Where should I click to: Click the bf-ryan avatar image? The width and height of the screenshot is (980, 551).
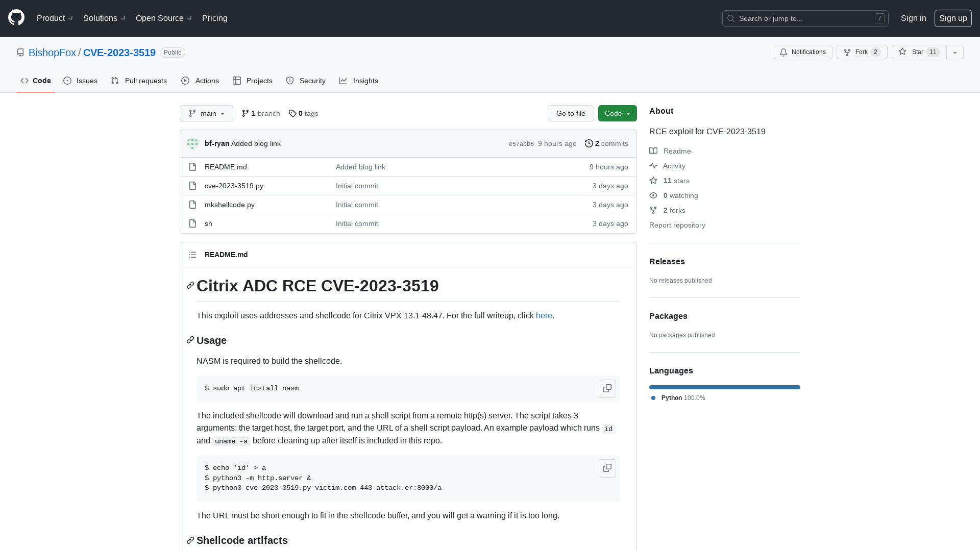tap(192, 144)
